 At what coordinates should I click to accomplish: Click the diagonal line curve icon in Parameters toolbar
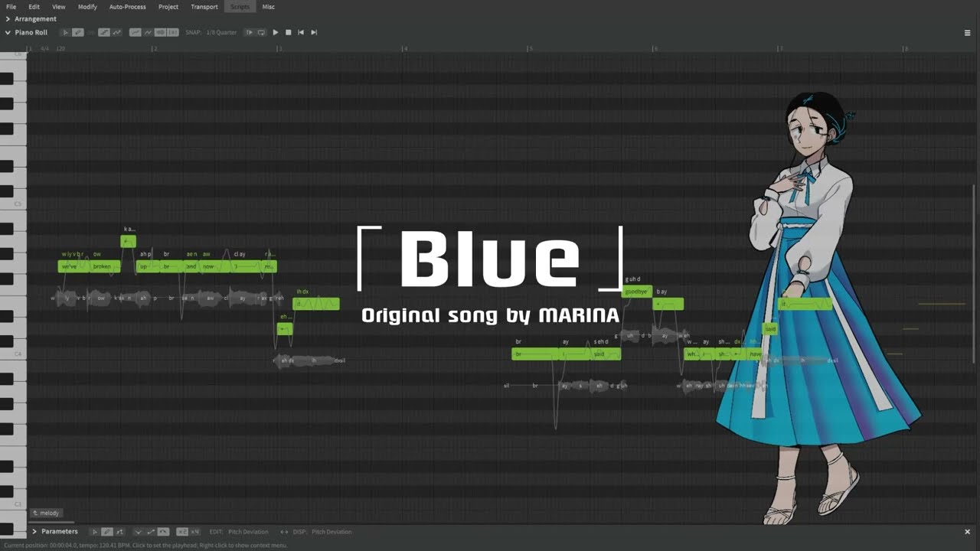pyautogui.click(x=151, y=531)
